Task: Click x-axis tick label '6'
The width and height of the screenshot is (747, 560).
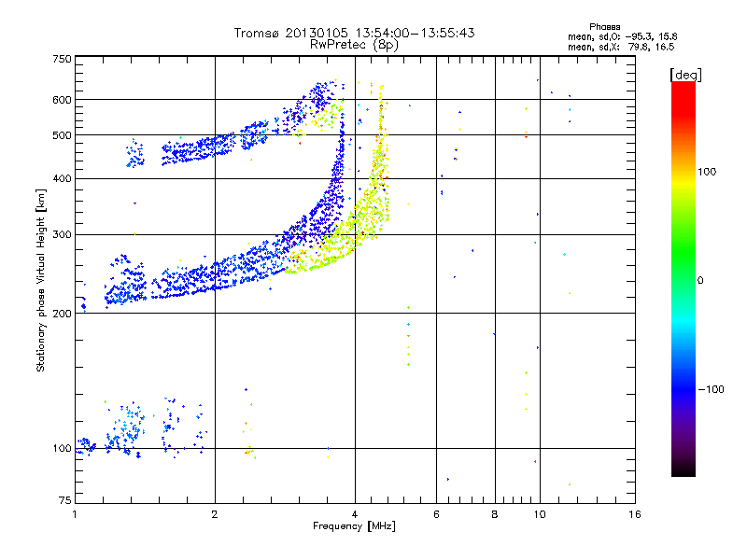Action: point(436,514)
